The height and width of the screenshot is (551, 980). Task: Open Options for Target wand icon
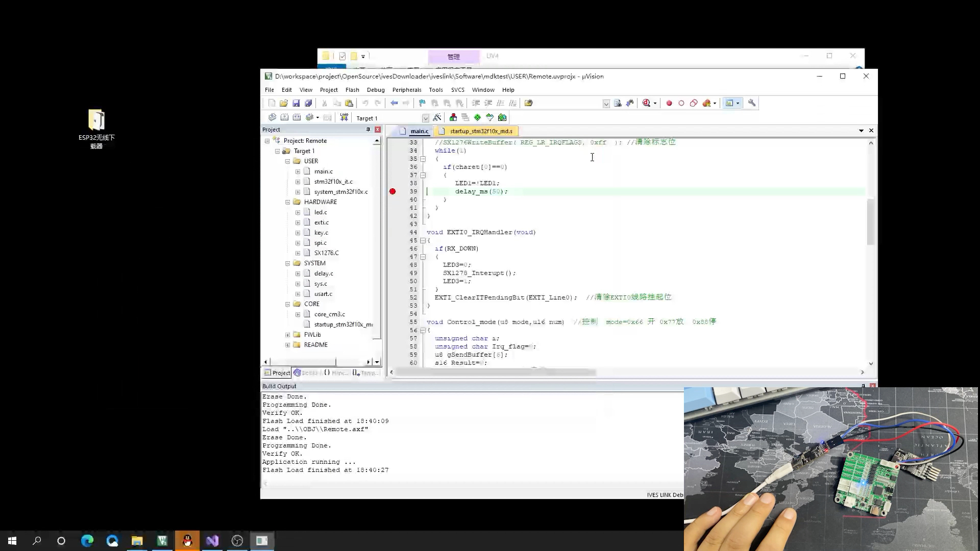tap(437, 117)
